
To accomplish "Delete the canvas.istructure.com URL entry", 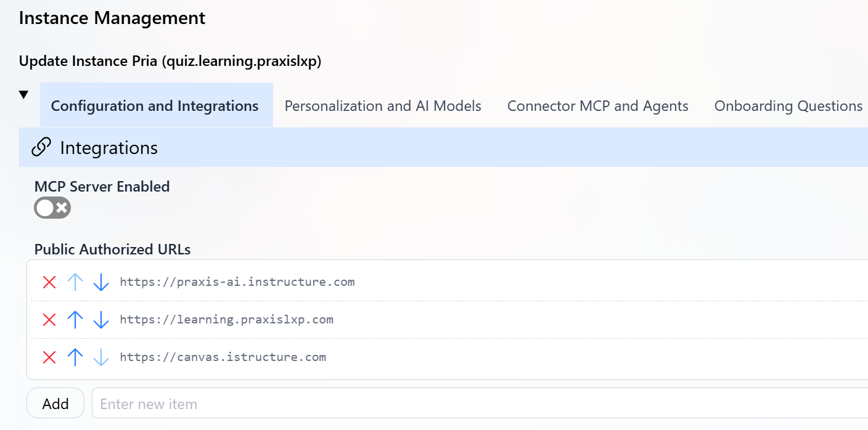I will [49, 357].
